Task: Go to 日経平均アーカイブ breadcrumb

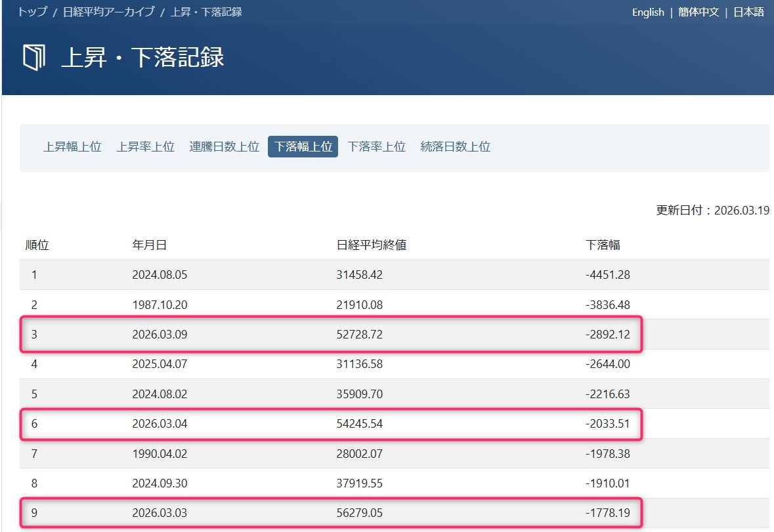Action: coord(108,12)
